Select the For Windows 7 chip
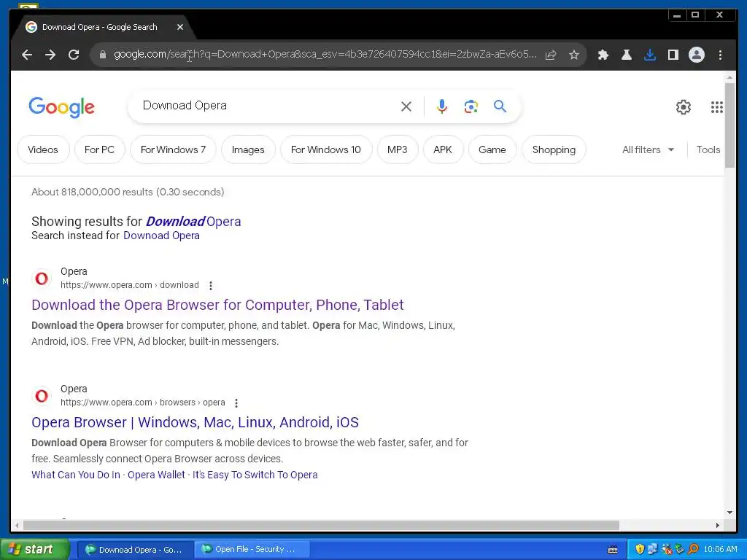The height and width of the screenshot is (560, 747). click(x=173, y=149)
